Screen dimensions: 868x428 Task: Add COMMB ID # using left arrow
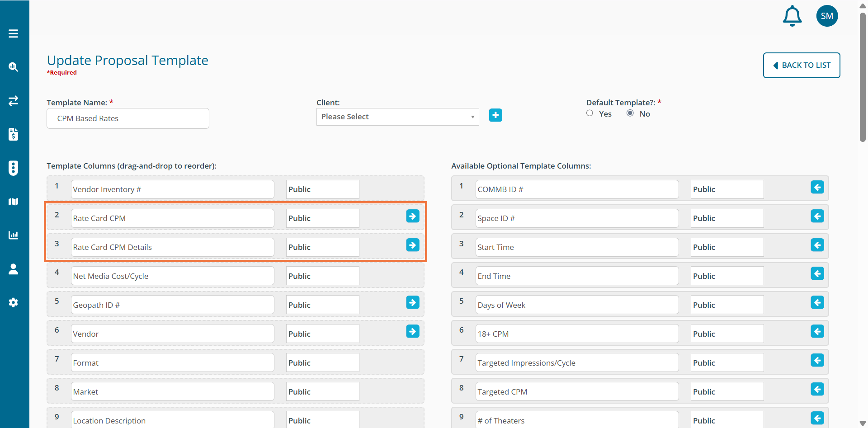[x=817, y=187]
